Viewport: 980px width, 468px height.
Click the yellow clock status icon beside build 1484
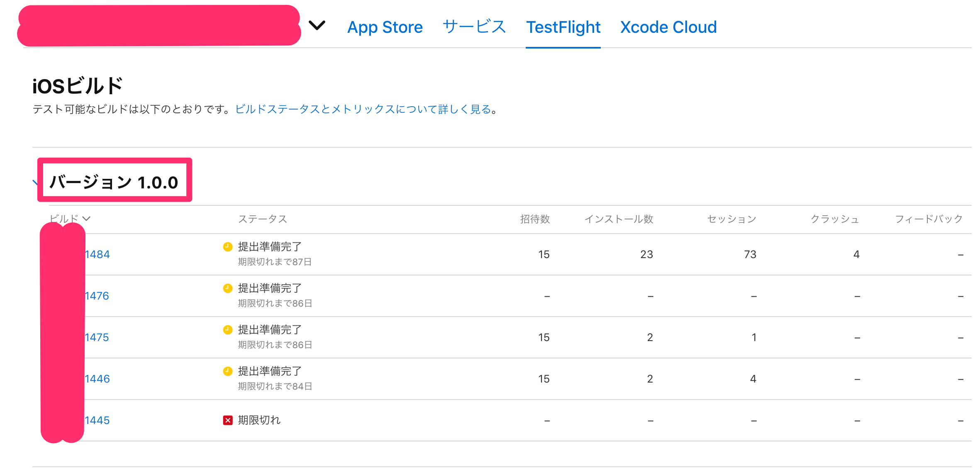click(227, 246)
